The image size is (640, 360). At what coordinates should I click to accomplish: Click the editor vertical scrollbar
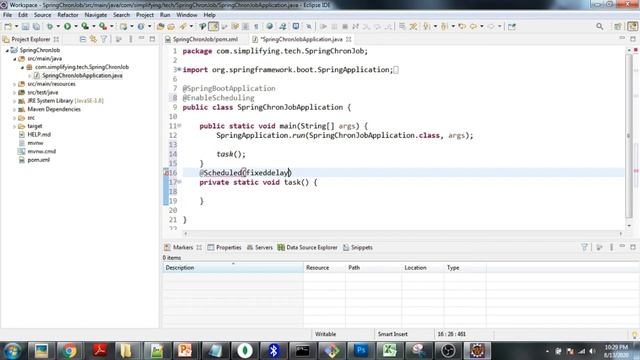[x=629, y=136]
